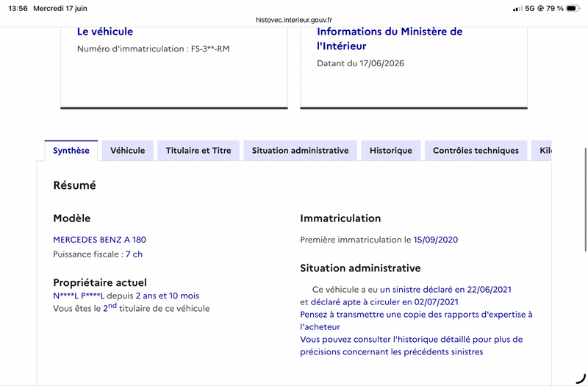Tap the rotation lock status icon
Image resolution: width=588 pixels, height=386 pixels.
coord(540,8)
